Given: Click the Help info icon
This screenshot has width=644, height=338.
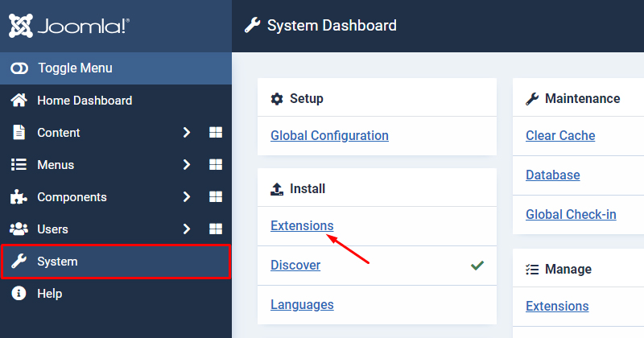Looking at the screenshot, I should 19,294.
